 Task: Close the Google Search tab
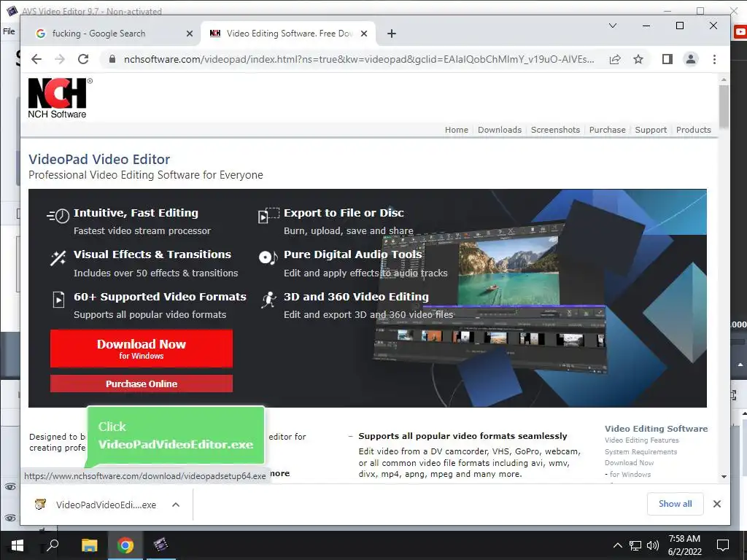tap(190, 34)
